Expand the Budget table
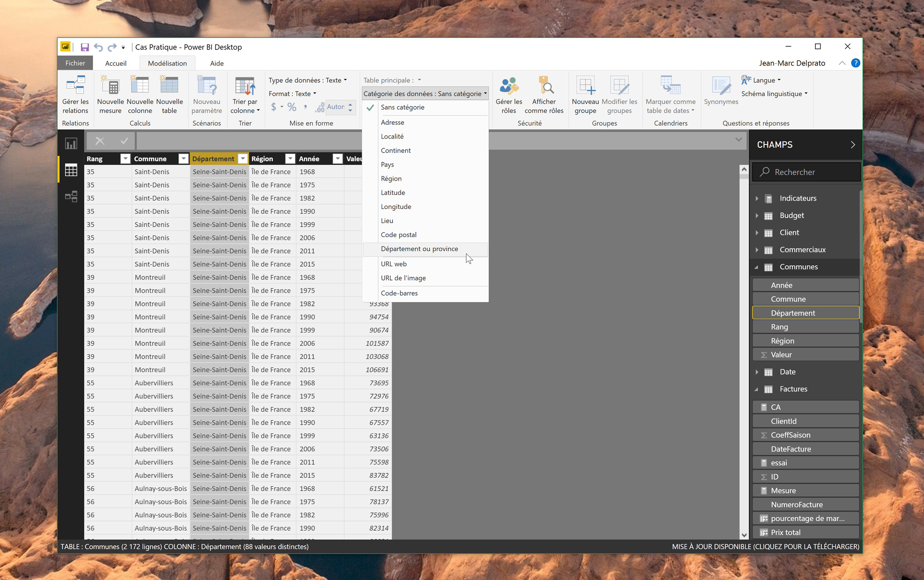 [757, 215]
